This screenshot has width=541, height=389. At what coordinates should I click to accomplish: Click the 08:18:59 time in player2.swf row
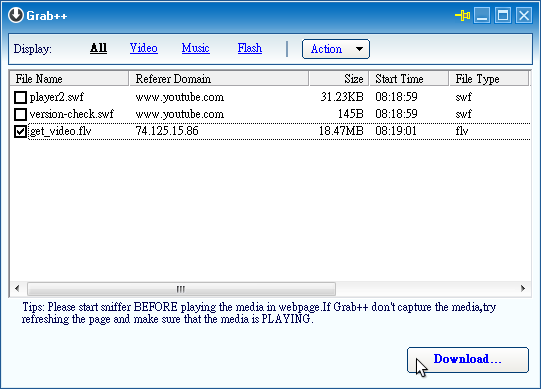click(x=396, y=97)
